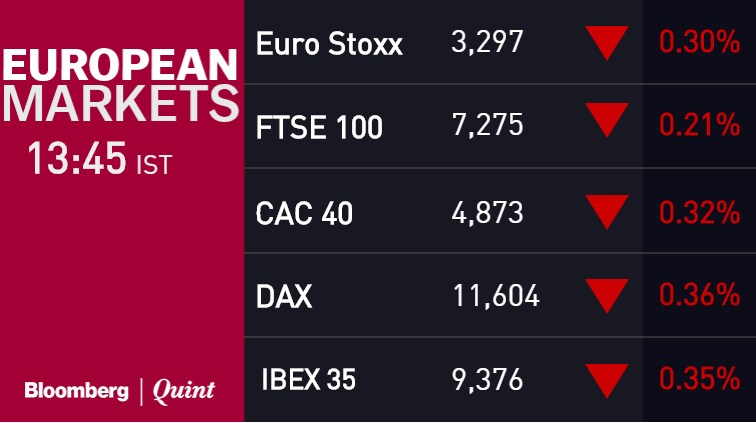Click the Quint logo text

coord(184,391)
